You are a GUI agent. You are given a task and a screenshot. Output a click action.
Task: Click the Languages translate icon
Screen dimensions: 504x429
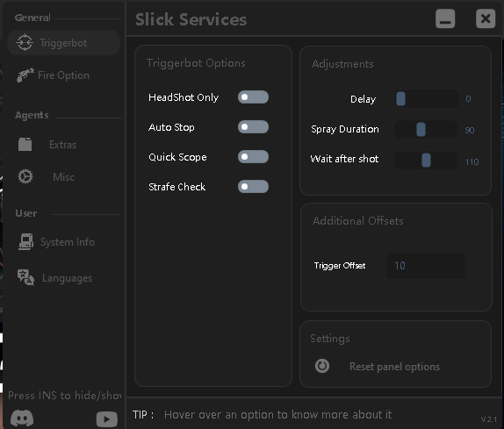(x=25, y=277)
